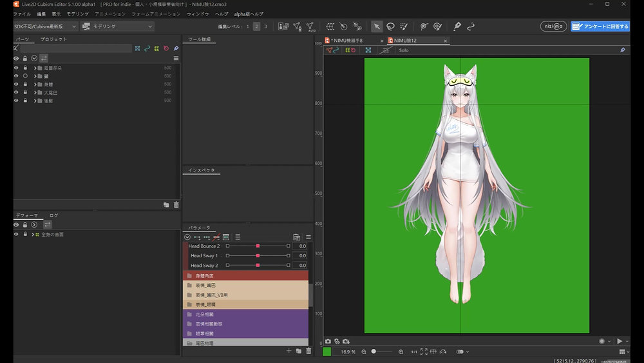
Task: Click the delete parameter trash icon
Action: (308, 351)
